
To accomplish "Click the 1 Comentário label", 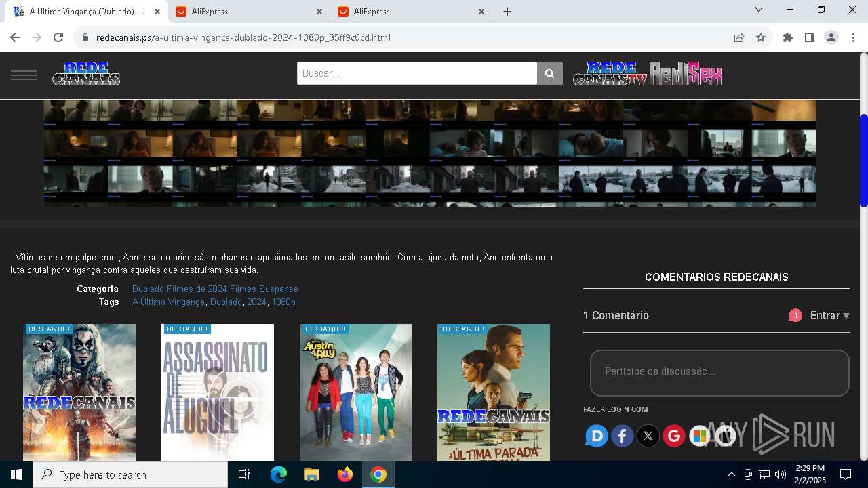I will 616,315.
